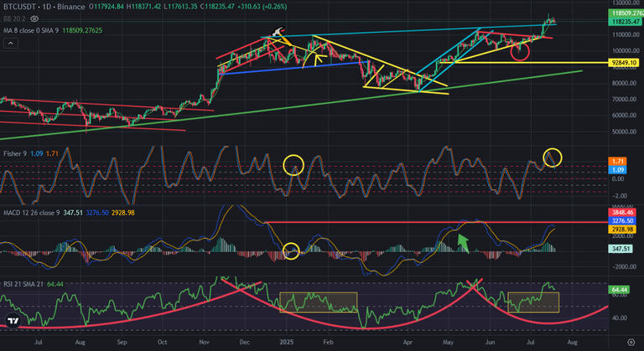Click the Dec label on time axis
This screenshot has width=644, height=351.
point(245,342)
